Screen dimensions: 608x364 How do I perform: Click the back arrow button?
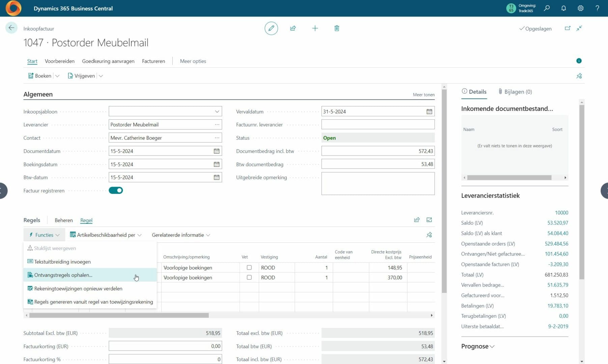point(11,28)
